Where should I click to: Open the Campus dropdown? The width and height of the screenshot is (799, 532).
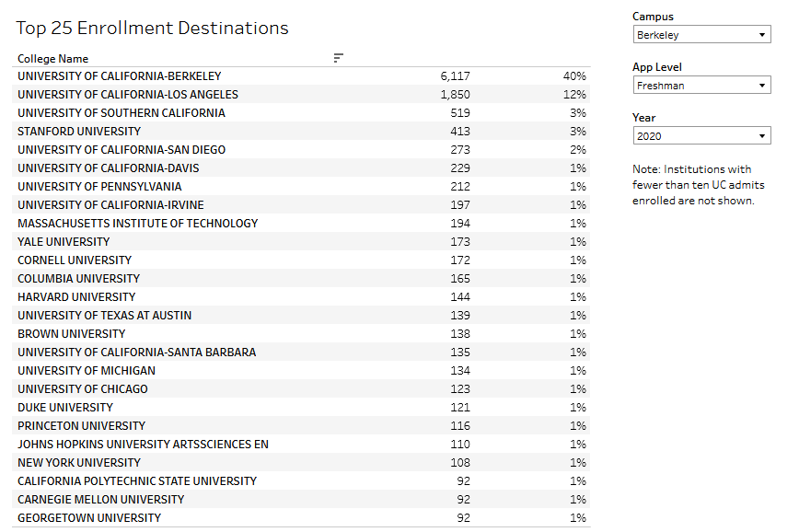coord(701,35)
